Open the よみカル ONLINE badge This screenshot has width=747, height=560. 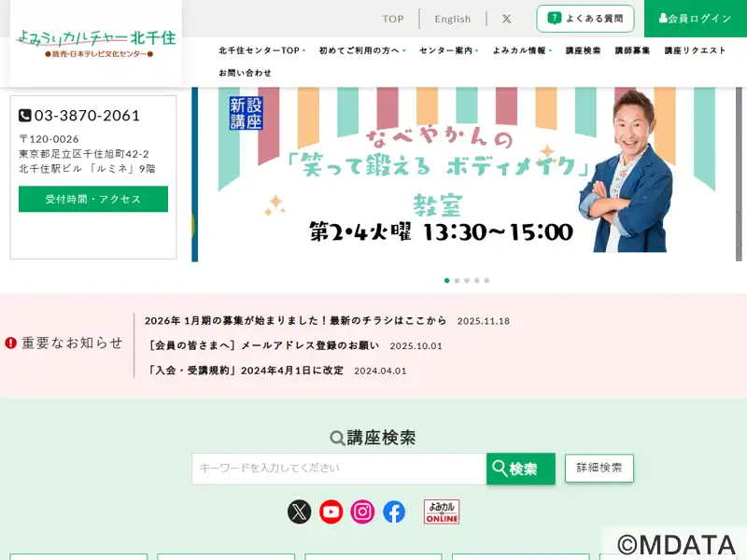442,511
